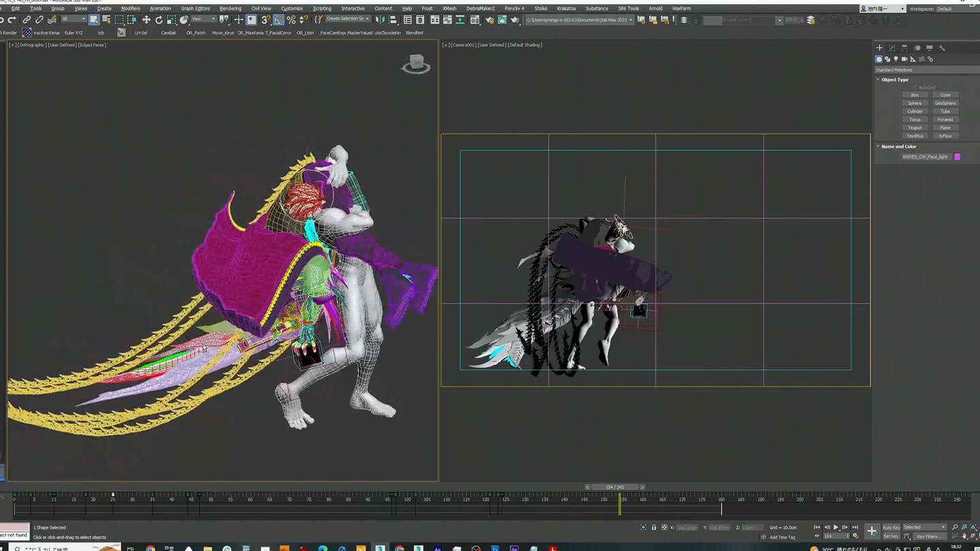
Task: Select the Scale tool in main toolbar
Action: click(171, 20)
